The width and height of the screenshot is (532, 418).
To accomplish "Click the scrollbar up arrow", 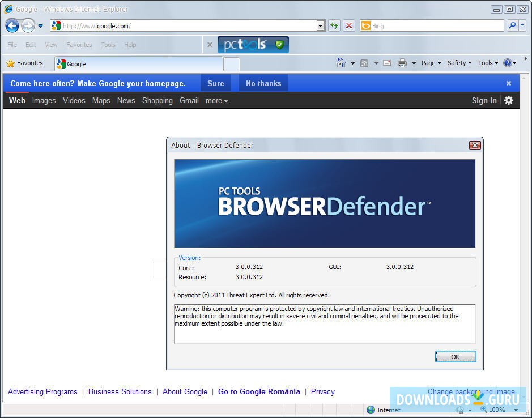I will click(524, 78).
